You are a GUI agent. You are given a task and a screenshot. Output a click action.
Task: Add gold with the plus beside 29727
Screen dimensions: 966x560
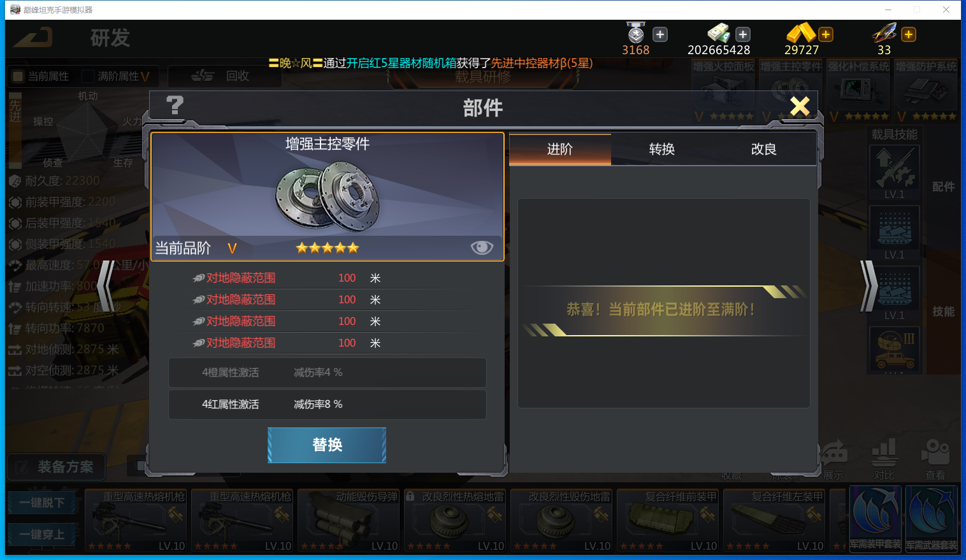click(x=826, y=34)
